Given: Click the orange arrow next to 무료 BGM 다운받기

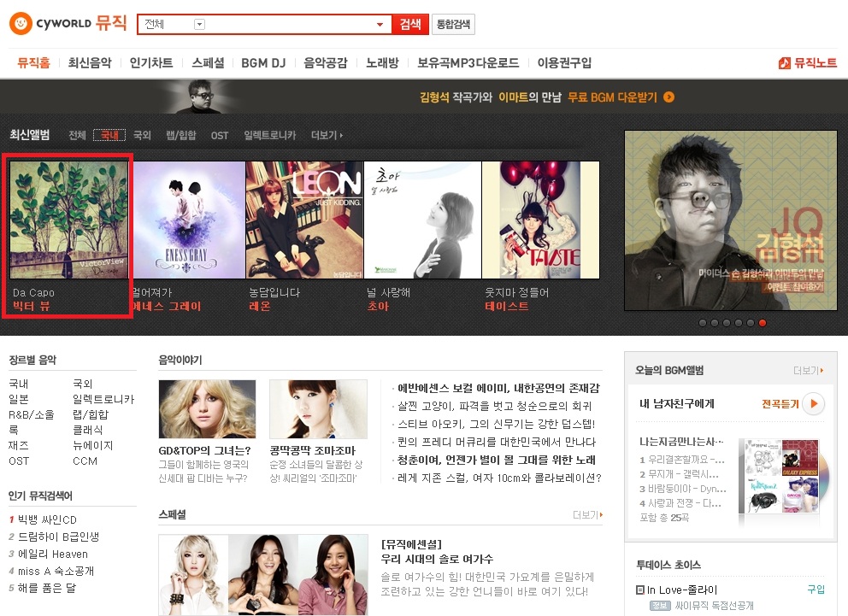Looking at the screenshot, I should [x=669, y=97].
